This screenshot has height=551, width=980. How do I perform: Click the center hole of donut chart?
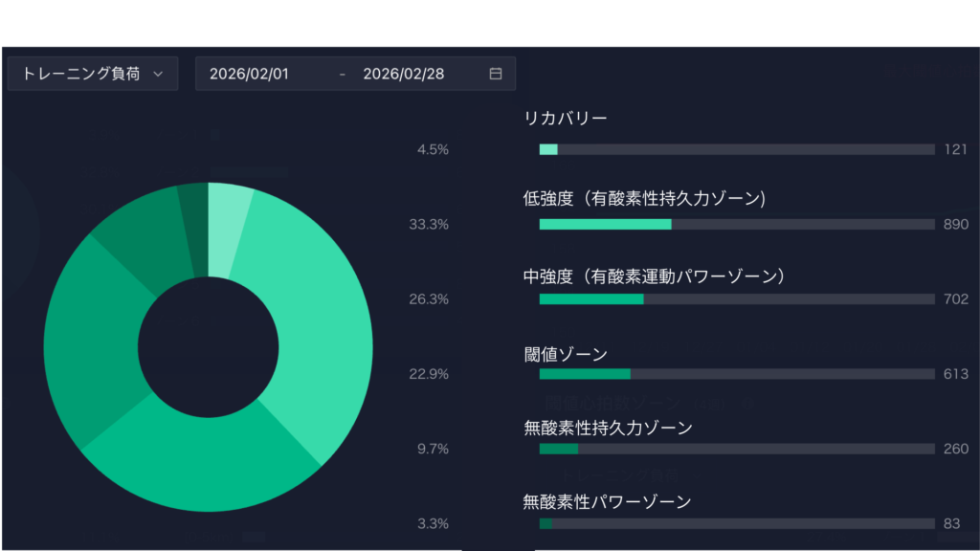coord(208,345)
